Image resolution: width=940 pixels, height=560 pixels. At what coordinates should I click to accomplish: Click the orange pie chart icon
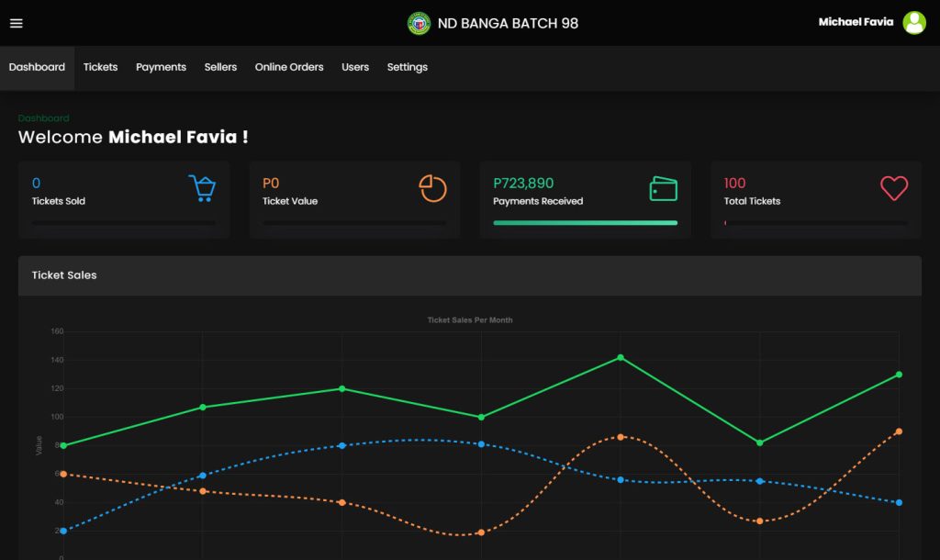432,188
